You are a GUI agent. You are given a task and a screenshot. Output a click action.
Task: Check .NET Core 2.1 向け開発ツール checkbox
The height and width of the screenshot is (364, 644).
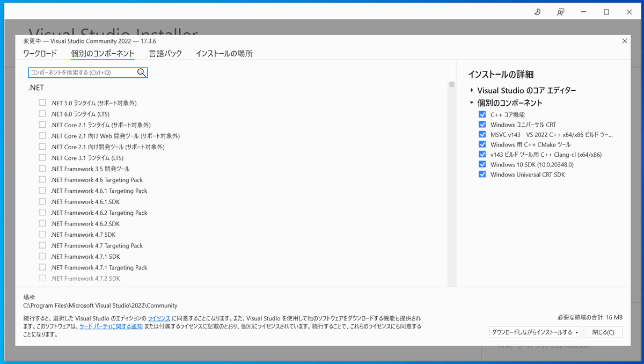(x=42, y=147)
